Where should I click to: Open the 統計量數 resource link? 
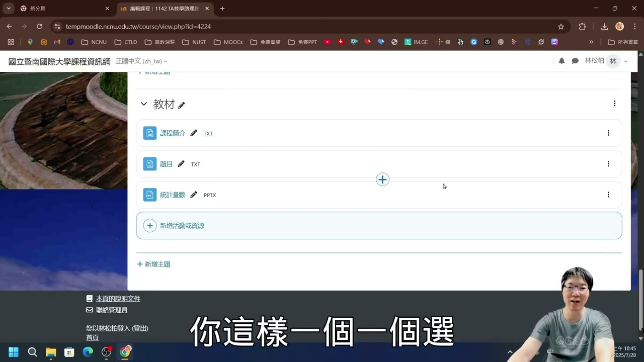[x=173, y=195]
